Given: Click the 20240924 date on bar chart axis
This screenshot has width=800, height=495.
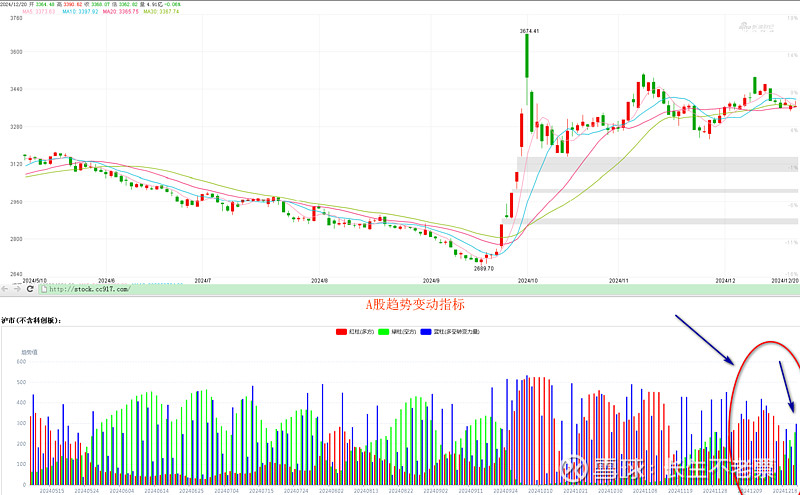Looking at the screenshot, I should point(504,491).
